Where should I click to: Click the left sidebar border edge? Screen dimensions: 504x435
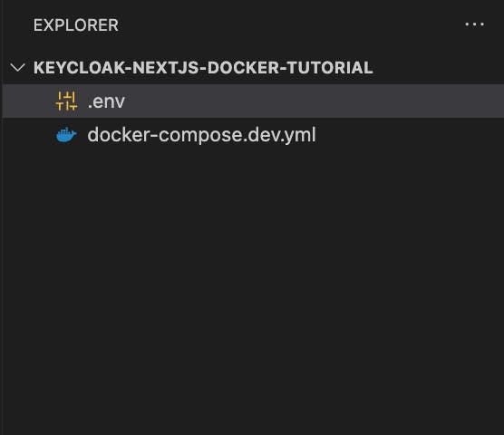pyautogui.click(x=2, y=217)
